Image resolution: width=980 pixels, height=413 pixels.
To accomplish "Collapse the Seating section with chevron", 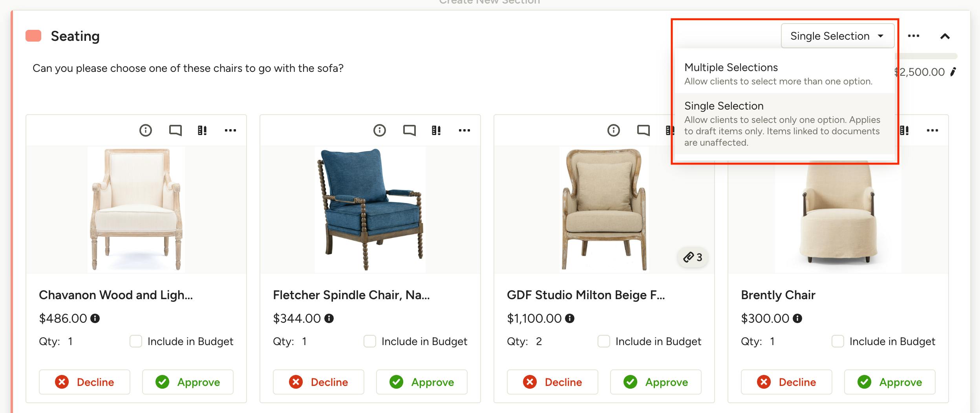I will (x=945, y=37).
